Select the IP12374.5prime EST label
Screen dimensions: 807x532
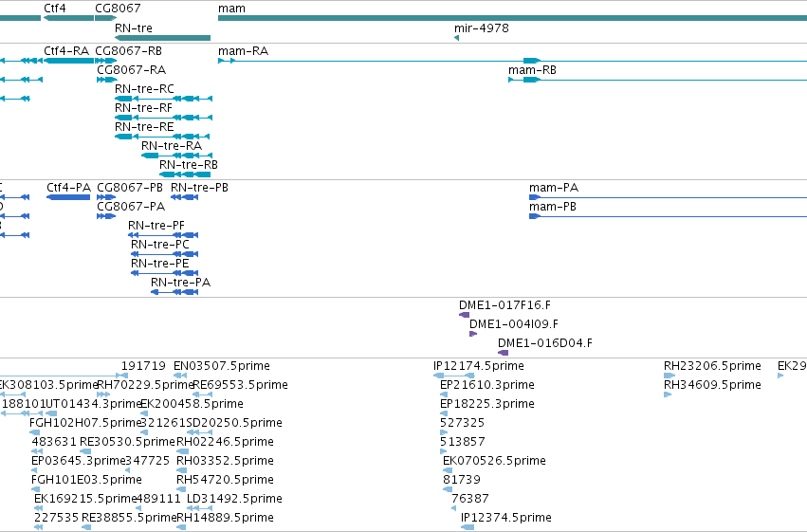506,519
